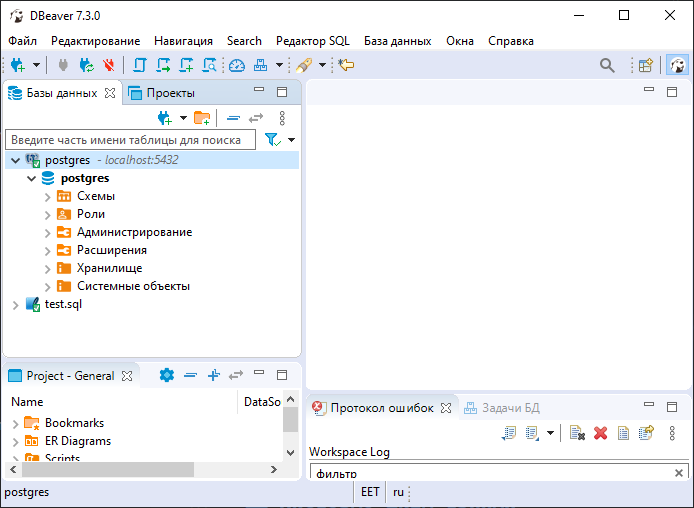Image resolution: width=694 pixels, height=508 pixels.
Task: Expand the Хранилище folder
Action: pos(47,269)
